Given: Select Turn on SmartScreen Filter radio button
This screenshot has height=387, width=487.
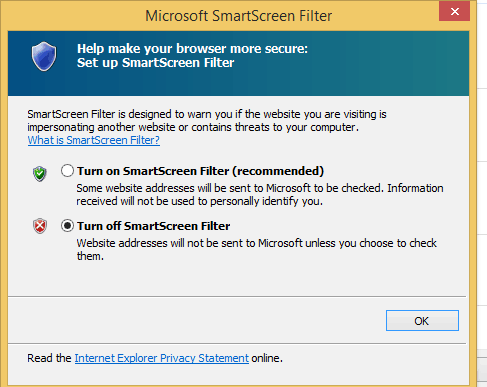Looking at the screenshot, I should [67, 171].
